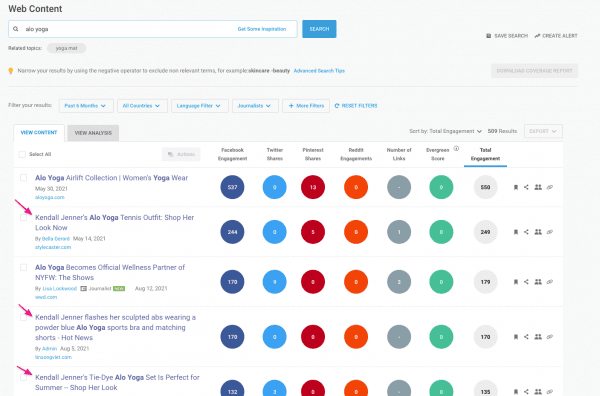The width and height of the screenshot is (600, 396).
Task: Bookmark the Alo Yoga Airlift Collection article
Action: (515, 187)
